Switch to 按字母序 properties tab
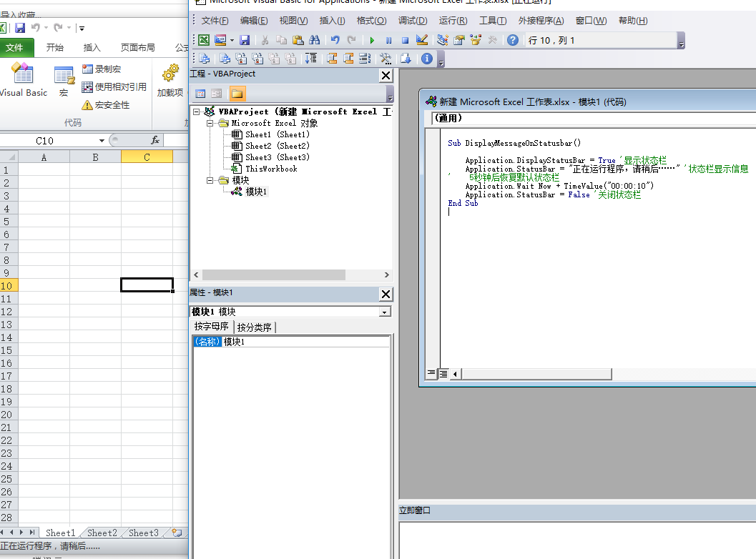 coord(212,327)
